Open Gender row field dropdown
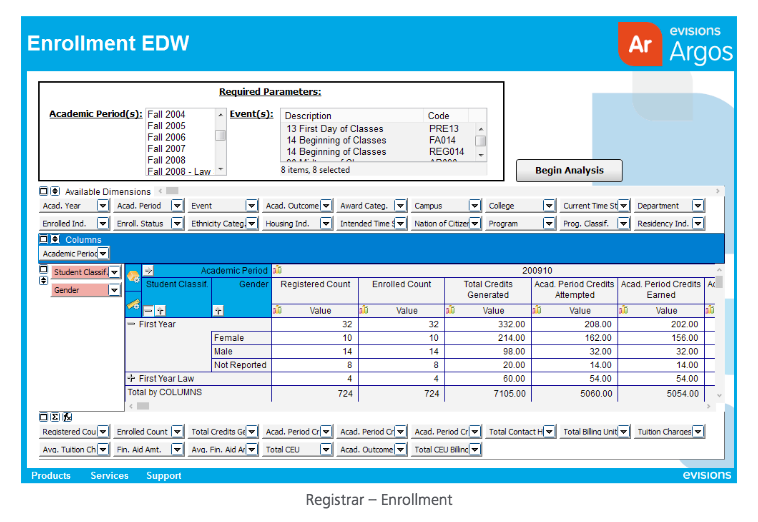 point(114,290)
